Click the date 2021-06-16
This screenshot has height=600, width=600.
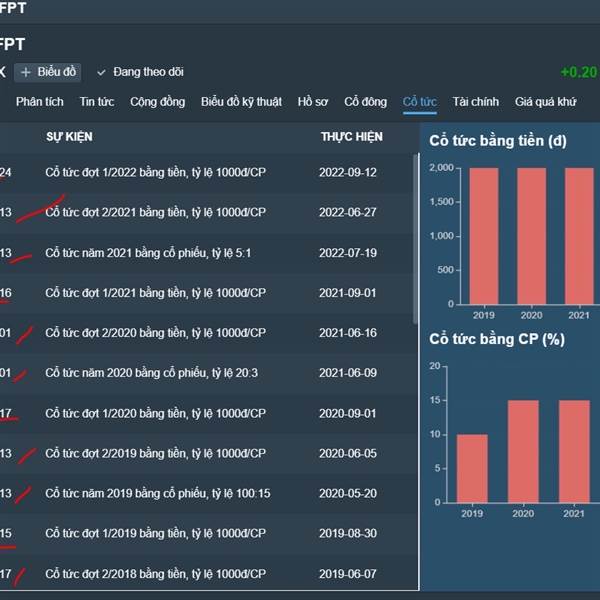tap(348, 333)
